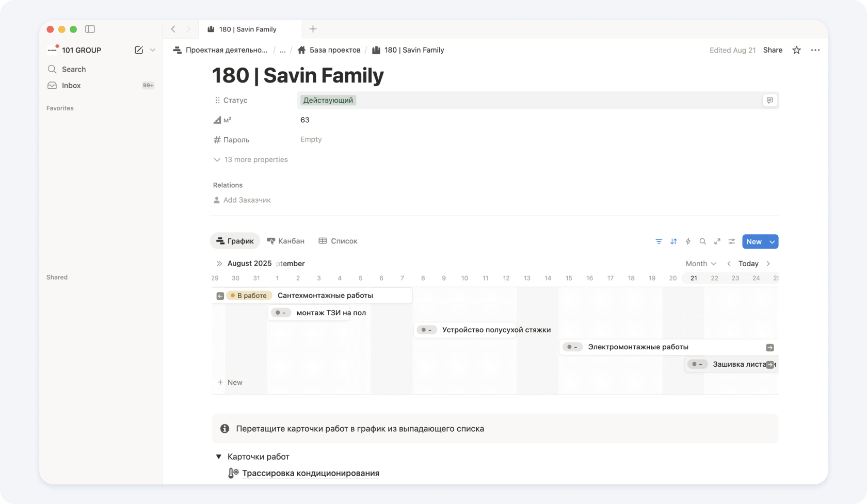
Task: Open Сантехмонтажные работы timeline bar
Action: click(325, 296)
